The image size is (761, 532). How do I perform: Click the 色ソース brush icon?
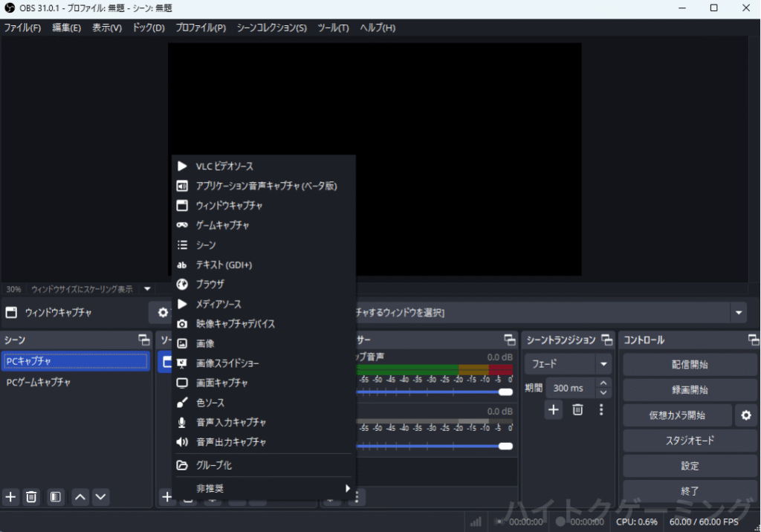[x=182, y=403]
